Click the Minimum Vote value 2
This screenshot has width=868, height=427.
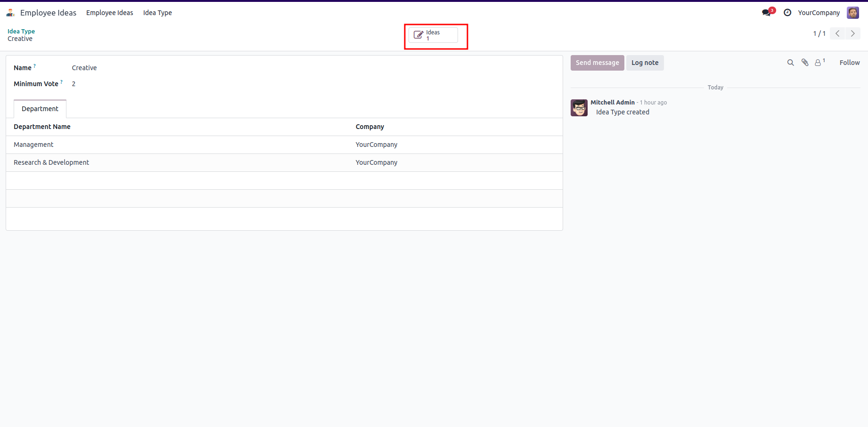pos(74,84)
